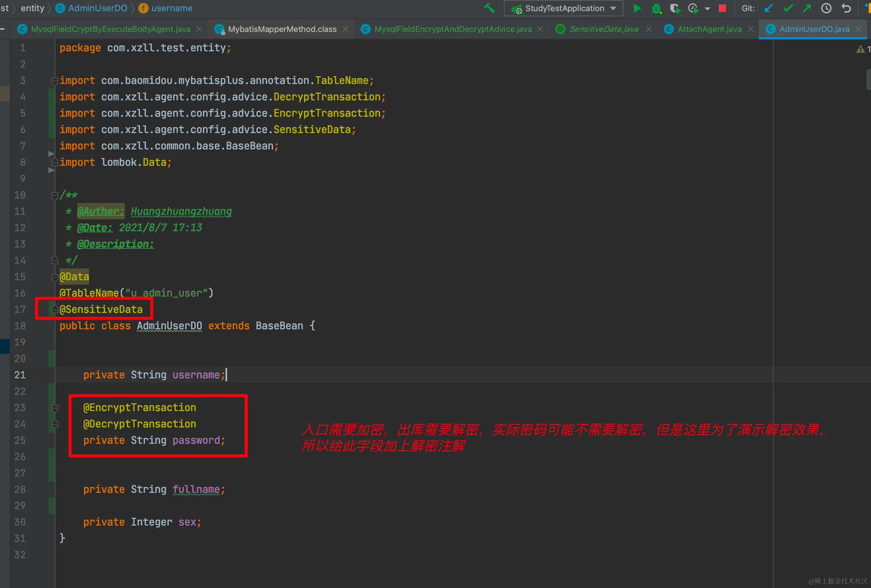
Task: Click the class icon before AdminUserDO breadcrumb
Action: [x=60, y=8]
